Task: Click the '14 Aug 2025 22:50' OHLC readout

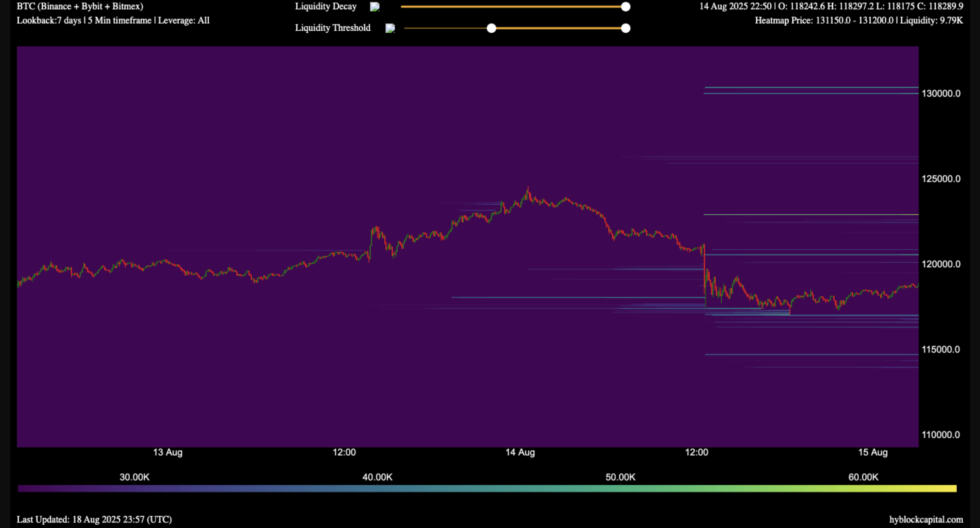Action: (831, 6)
